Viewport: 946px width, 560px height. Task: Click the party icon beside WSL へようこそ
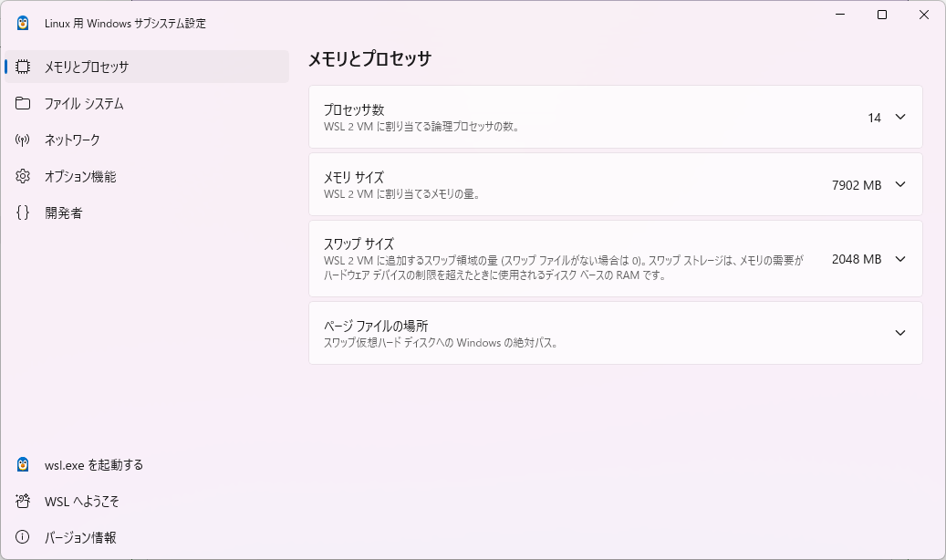(23, 501)
